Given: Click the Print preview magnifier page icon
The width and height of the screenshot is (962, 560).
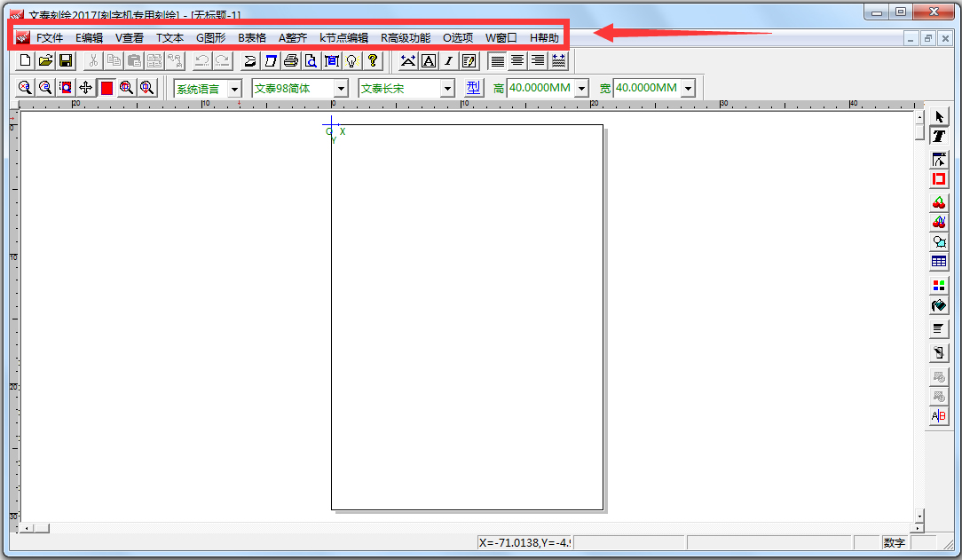Looking at the screenshot, I should coord(311,60).
